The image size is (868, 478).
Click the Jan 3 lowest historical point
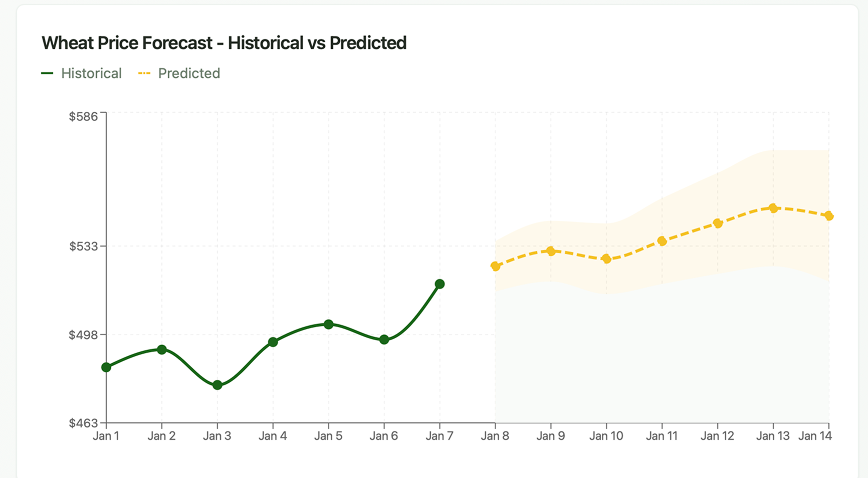(x=218, y=385)
